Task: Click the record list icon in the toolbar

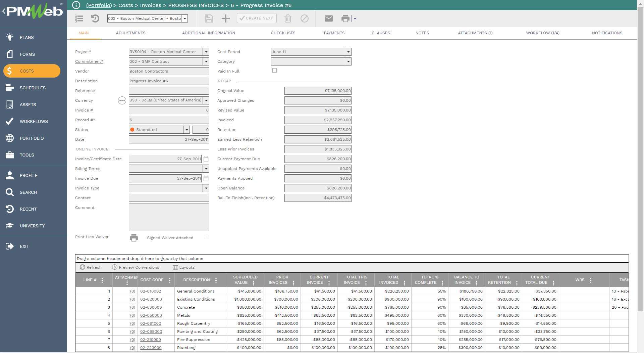Action: click(79, 18)
